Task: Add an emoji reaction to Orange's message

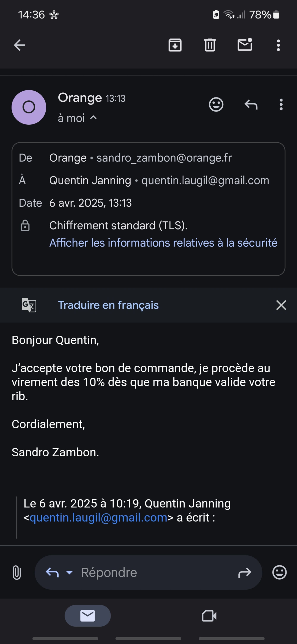Action: (216, 104)
